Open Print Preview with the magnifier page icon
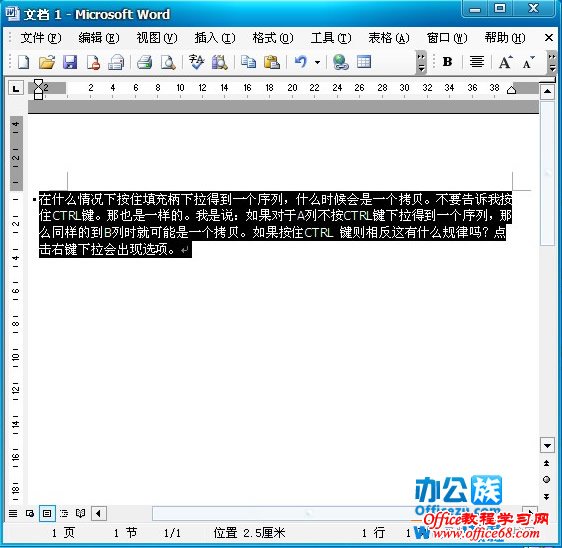 [x=168, y=62]
